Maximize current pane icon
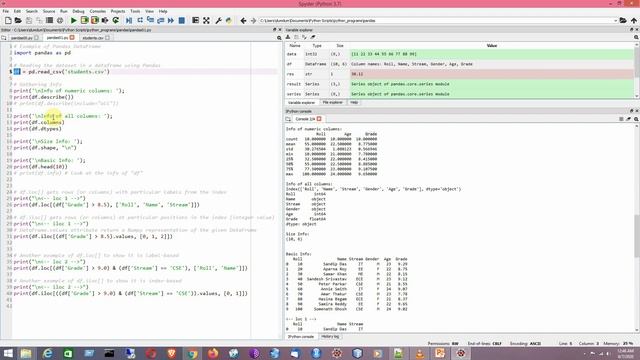This screenshot has height=360, width=640. click(x=196, y=20)
